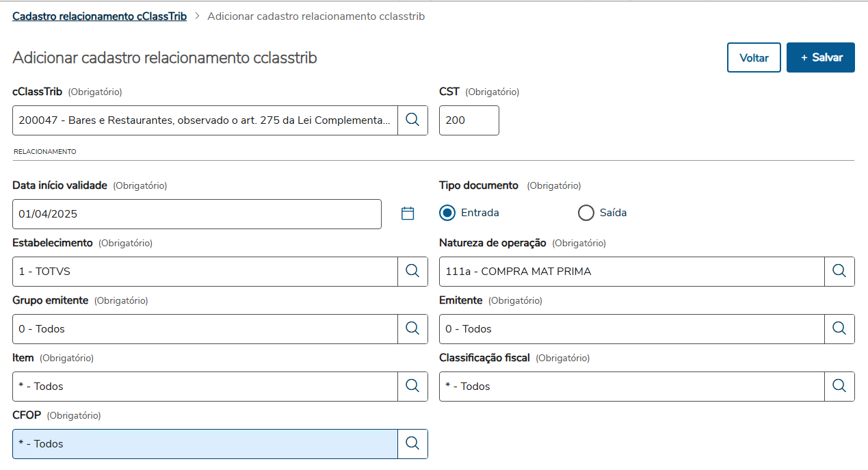Click into the cClassTrib text field
Viewport: 868px width, 470px height.
205,120
